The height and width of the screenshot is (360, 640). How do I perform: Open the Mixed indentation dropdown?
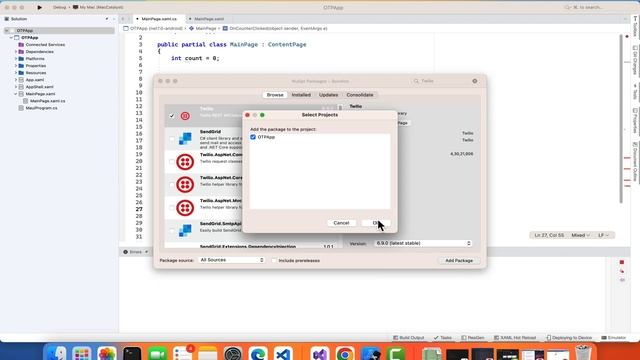(580, 235)
